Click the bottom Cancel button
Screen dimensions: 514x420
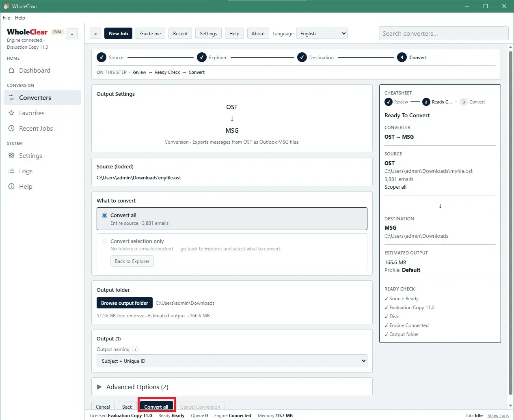pos(103,407)
